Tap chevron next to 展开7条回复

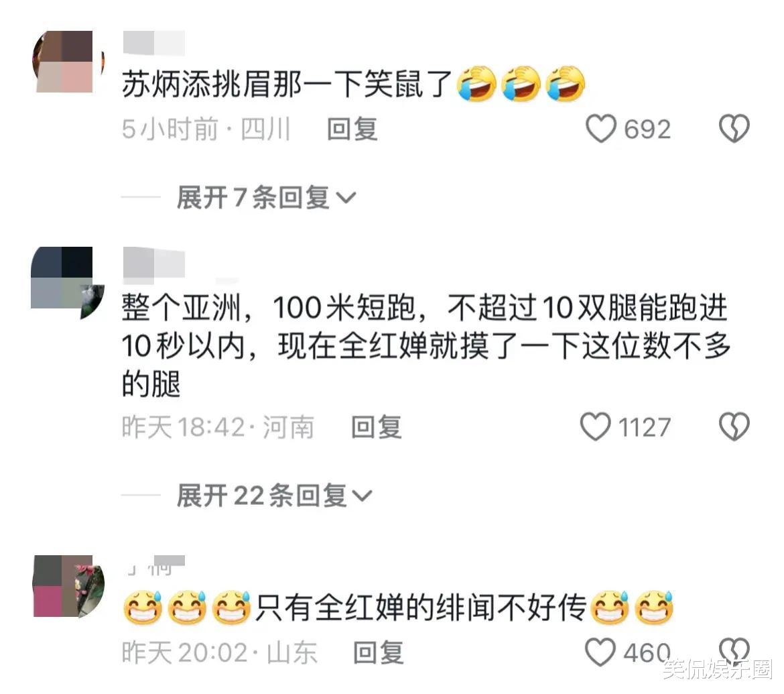click(x=346, y=198)
